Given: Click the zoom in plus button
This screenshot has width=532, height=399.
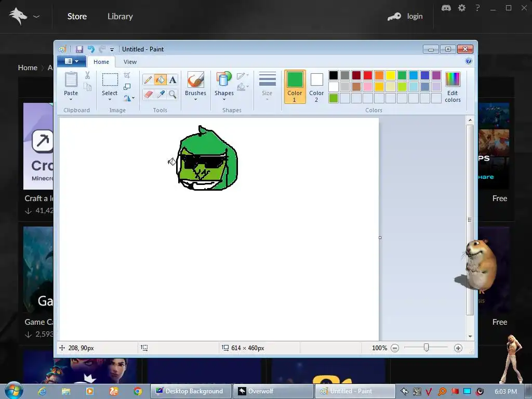Looking at the screenshot, I should [x=458, y=348].
